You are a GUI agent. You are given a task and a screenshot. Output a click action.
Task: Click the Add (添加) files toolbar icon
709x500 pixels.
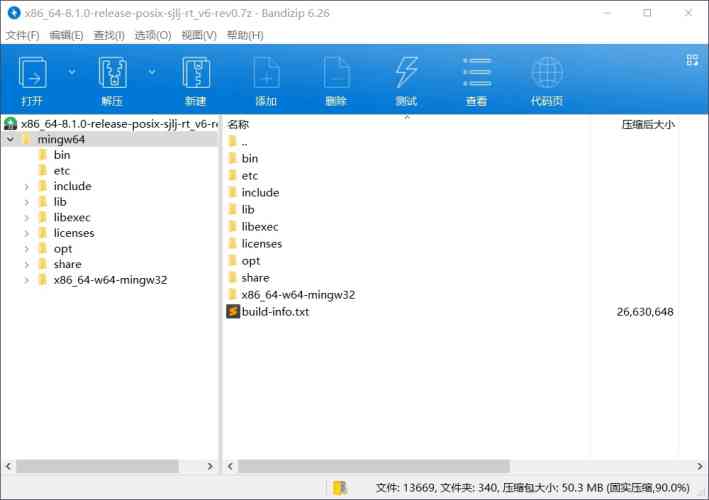(x=266, y=73)
